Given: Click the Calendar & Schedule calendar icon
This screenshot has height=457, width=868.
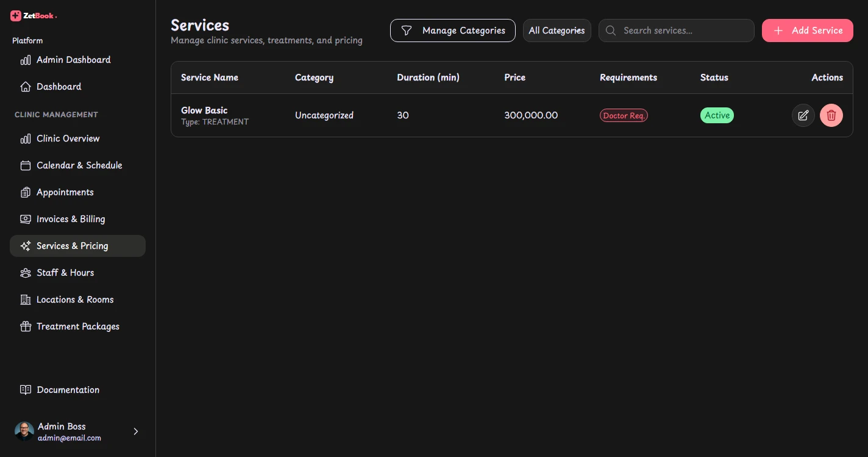Looking at the screenshot, I should [x=26, y=165].
